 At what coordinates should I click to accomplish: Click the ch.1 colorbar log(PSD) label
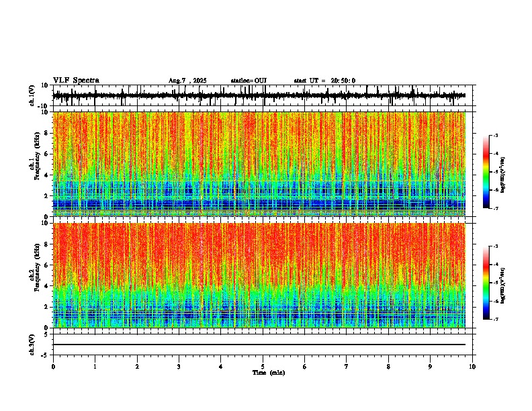503,175
